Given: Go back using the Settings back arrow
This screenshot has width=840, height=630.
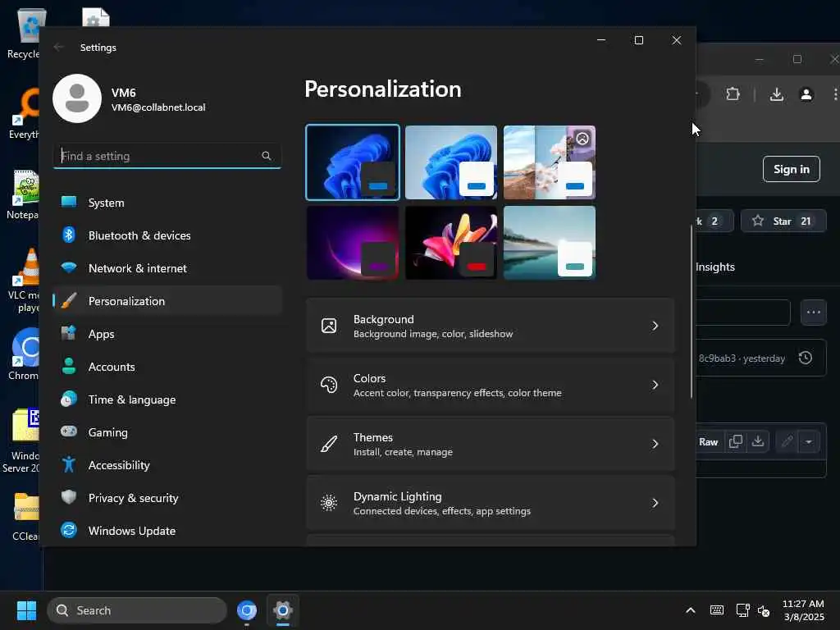Looking at the screenshot, I should 58,47.
